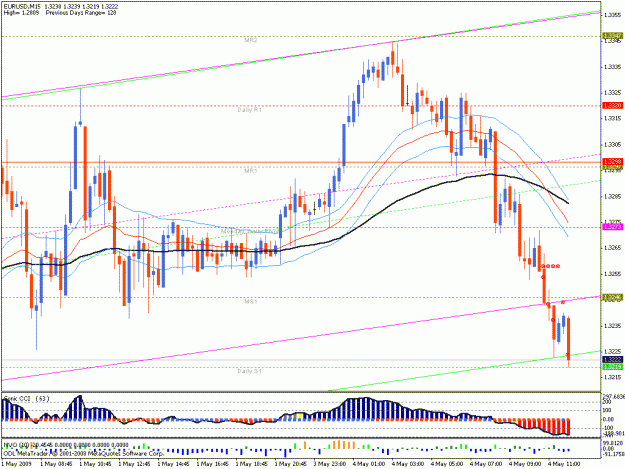Screen dimensions: 625x469
Task: Click the 1.3355 price axis value
Action: (x=613, y=15)
